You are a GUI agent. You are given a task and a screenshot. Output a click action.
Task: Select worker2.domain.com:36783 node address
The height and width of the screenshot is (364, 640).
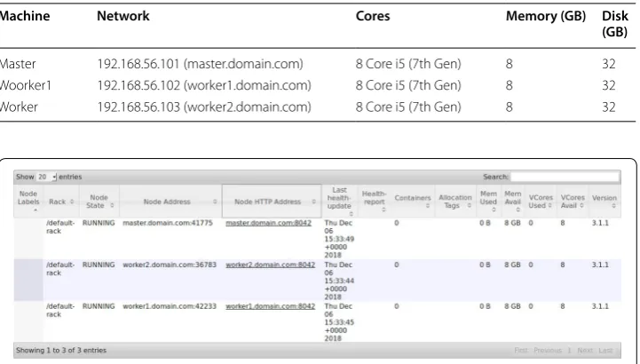tap(170, 265)
